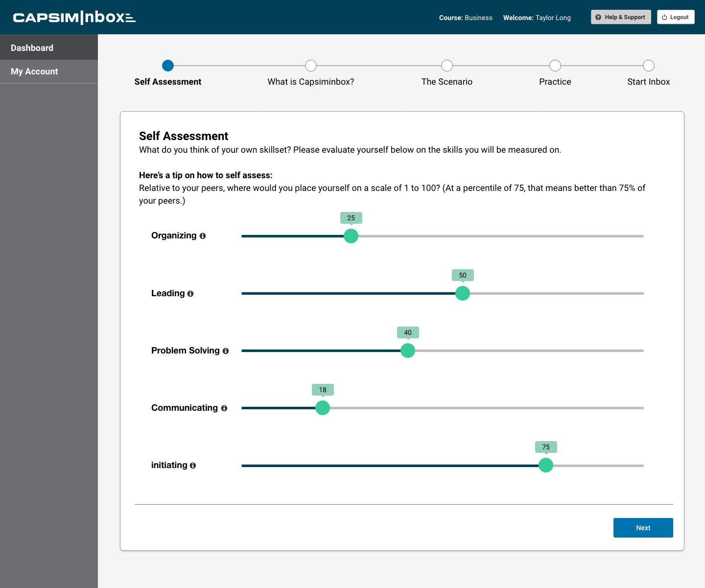Viewport: 705px width, 588px height.
Task: Click the Capsim Inbox logo
Action: click(x=74, y=18)
